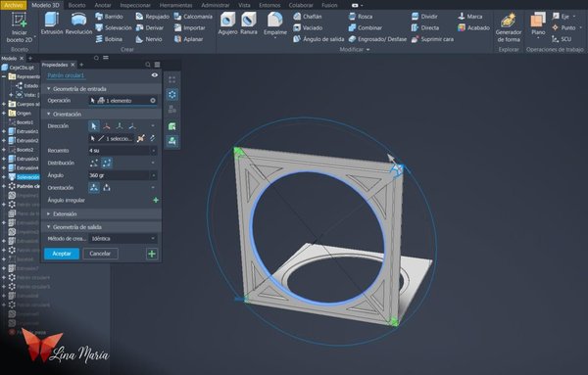Expand the Extensión section

[49, 213]
